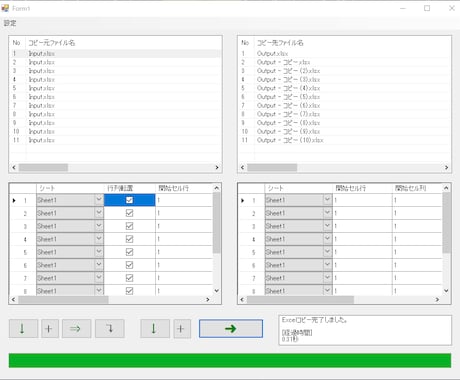This screenshot has height=380, width=460.
Task: Uncheck the 行列確認 checkbox in source row 5
Action: point(129,252)
